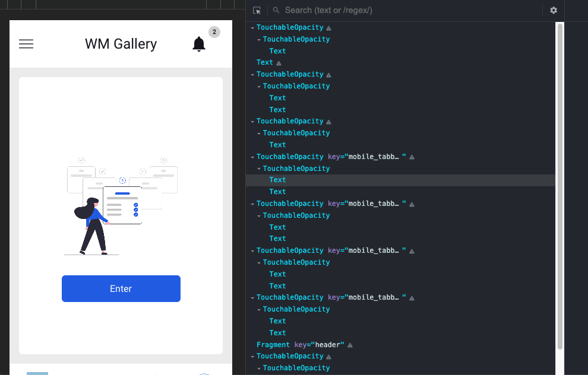The image size is (588, 375).
Task: Select the highlighted Text node in the tree
Action: click(x=277, y=179)
